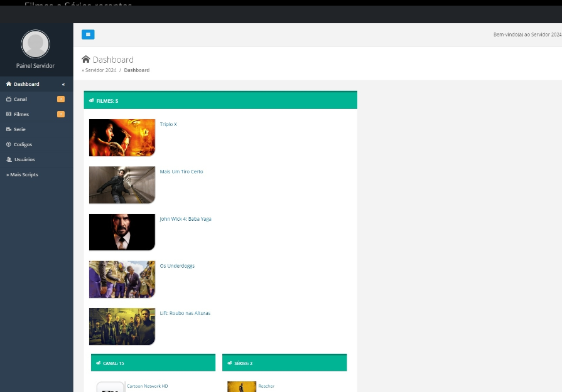Select the Os Underdoggs poster thumbnail

(x=122, y=279)
